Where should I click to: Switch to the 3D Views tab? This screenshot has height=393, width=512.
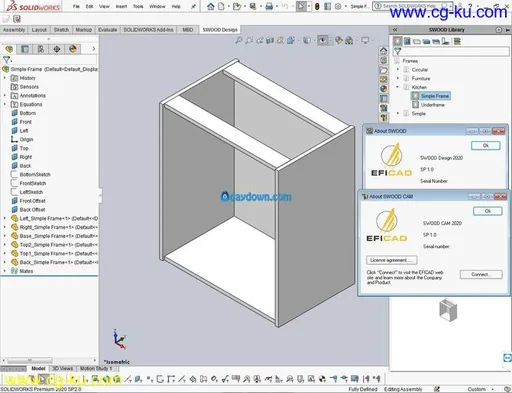pos(62,369)
